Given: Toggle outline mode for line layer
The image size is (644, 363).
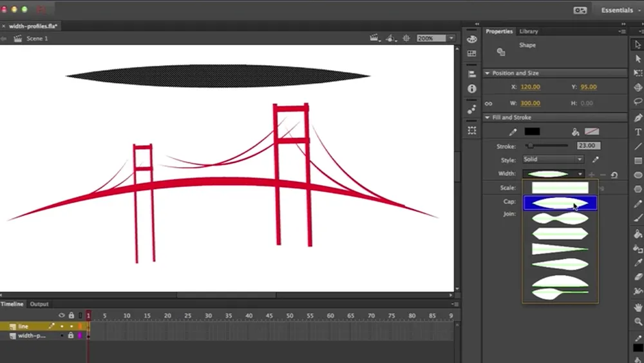Looking at the screenshot, I should (80, 326).
